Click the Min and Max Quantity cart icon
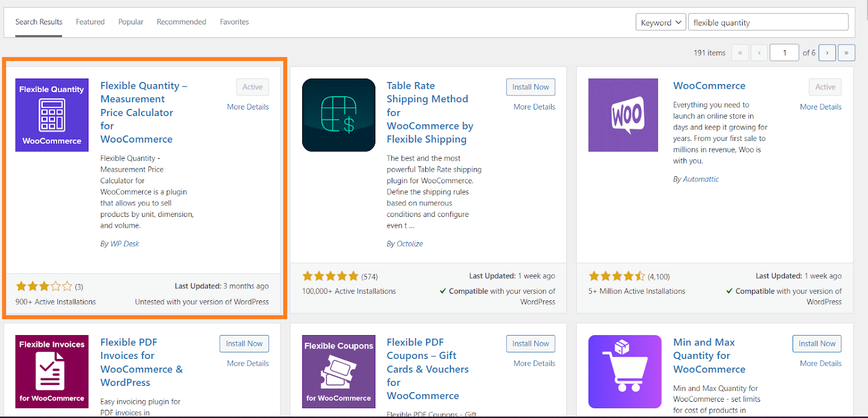The width and height of the screenshot is (868, 418). click(625, 371)
